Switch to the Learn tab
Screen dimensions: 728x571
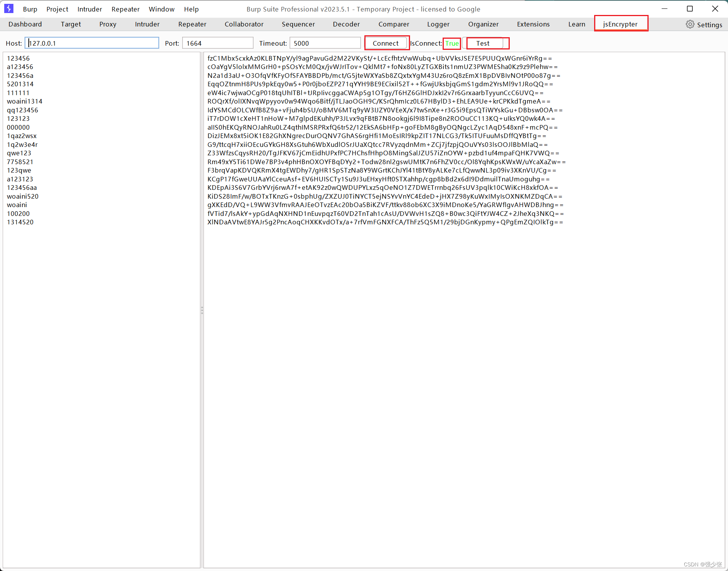[577, 24]
